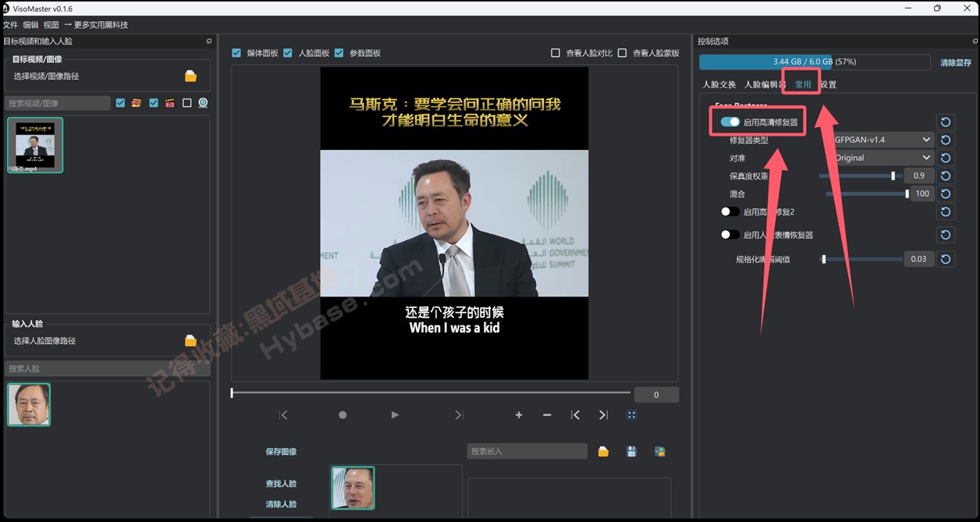The image size is (980, 522).
Task: Toggle the image filter checkbox
Action: pyautogui.click(x=120, y=103)
